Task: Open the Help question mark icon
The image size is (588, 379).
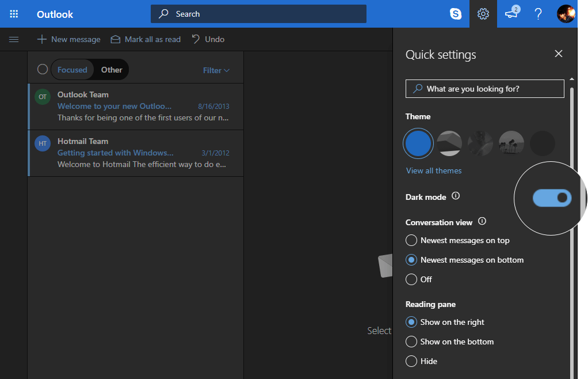Action: [538, 14]
